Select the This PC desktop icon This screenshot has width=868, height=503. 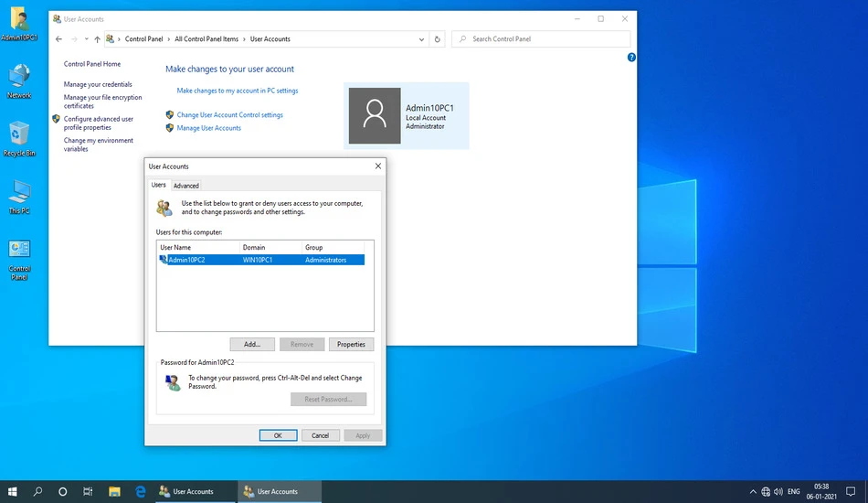tap(19, 197)
